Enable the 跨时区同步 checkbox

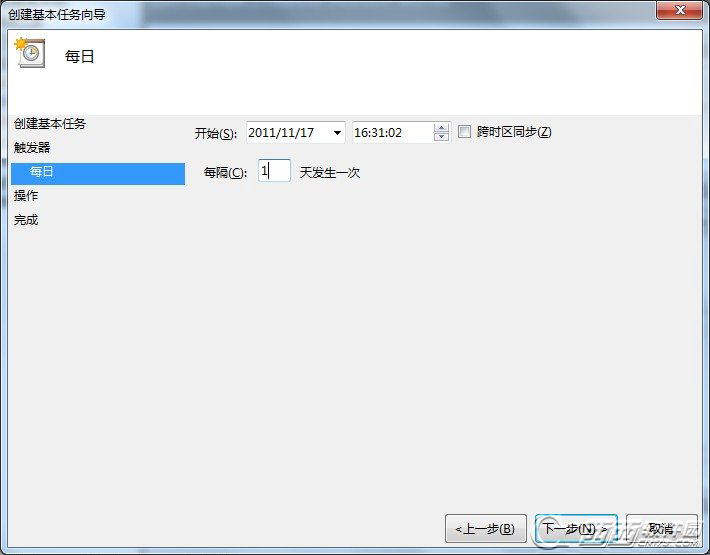point(464,132)
